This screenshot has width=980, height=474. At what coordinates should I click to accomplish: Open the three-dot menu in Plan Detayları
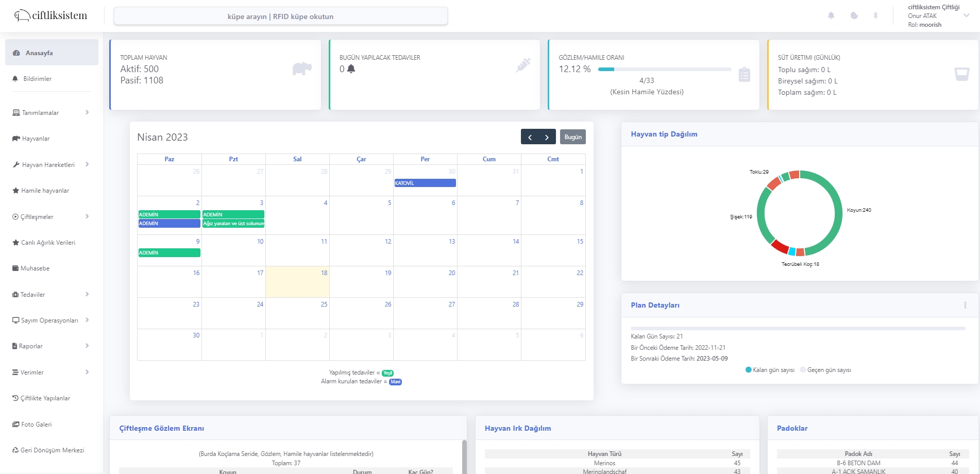(x=965, y=305)
